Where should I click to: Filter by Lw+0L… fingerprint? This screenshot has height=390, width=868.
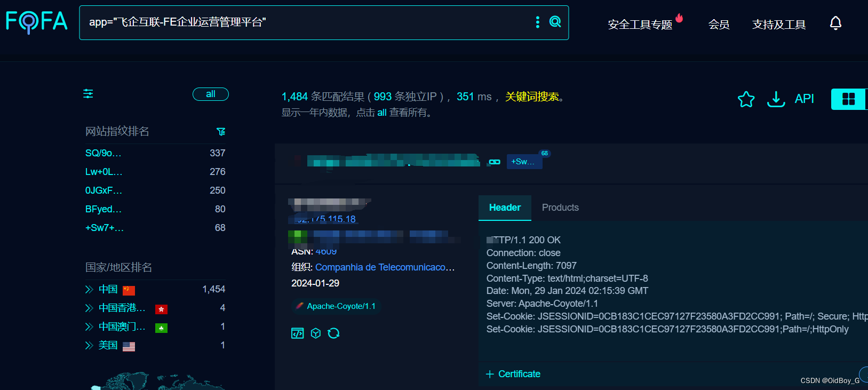(x=104, y=172)
